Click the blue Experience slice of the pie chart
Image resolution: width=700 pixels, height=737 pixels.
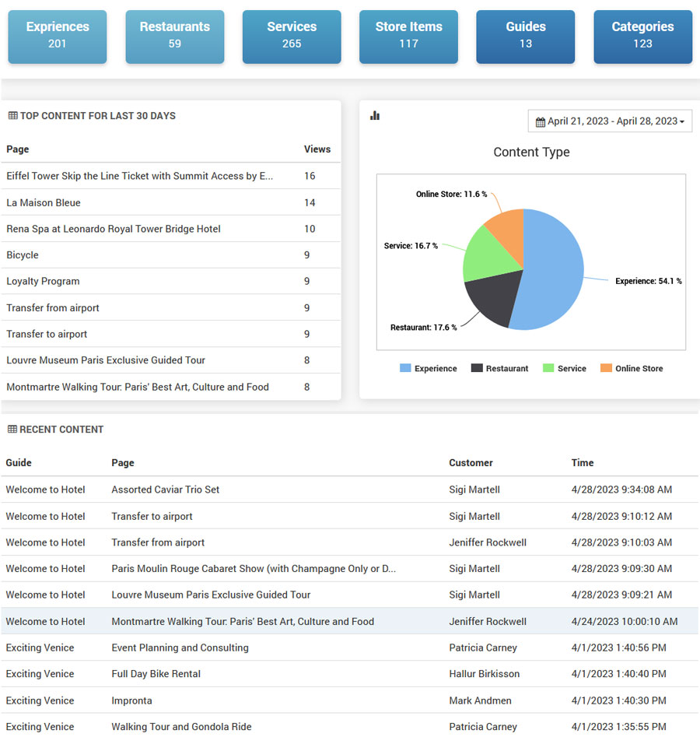552,272
